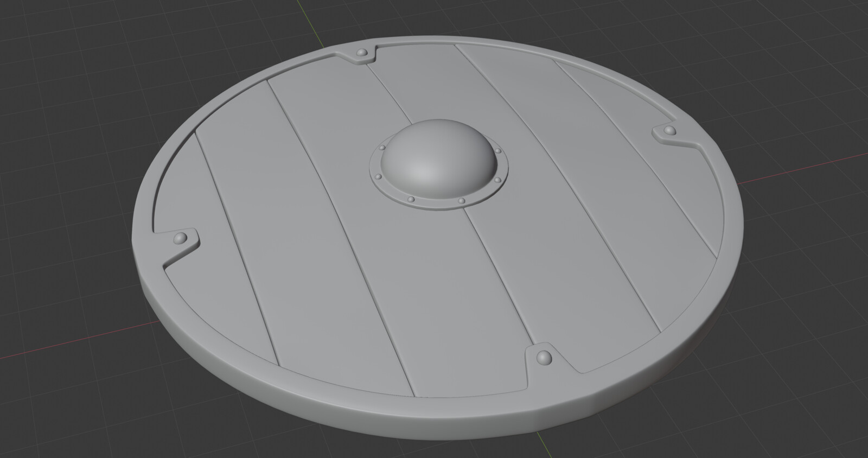Image resolution: width=868 pixels, height=458 pixels.
Task: Click the rivet on the bottom rim bracket
Action: click(x=543, y=357)
